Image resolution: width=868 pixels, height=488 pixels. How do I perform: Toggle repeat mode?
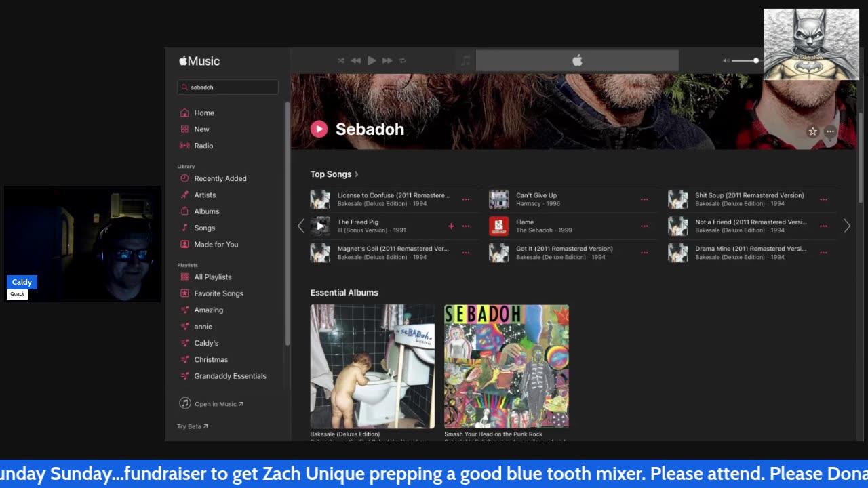coord(402,60)
